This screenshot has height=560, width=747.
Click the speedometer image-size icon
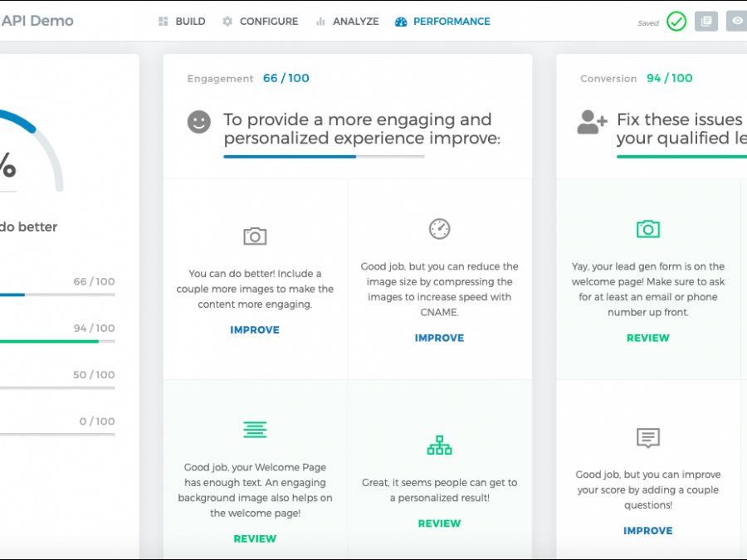[x=439, y=229]
